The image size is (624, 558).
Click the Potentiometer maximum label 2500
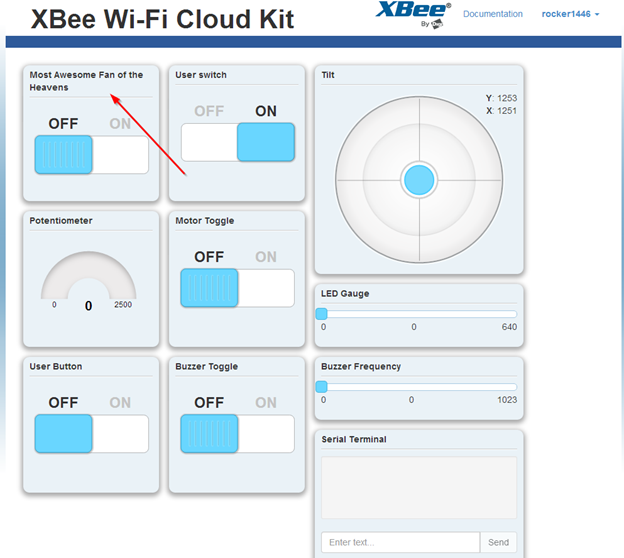pyautogui.click(x=123, y=304)
